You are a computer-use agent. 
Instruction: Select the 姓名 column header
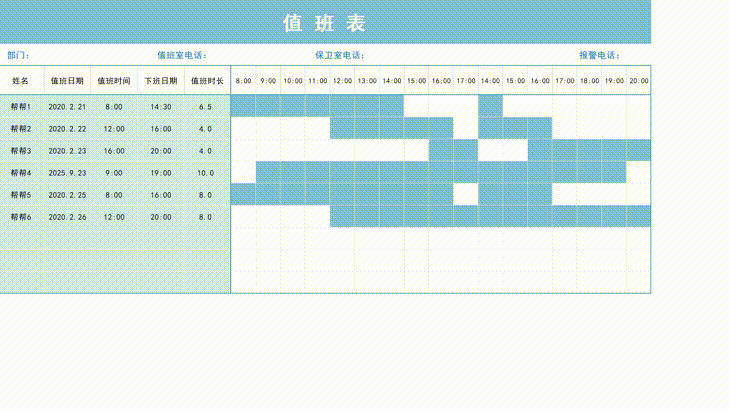tap(21, 81)
